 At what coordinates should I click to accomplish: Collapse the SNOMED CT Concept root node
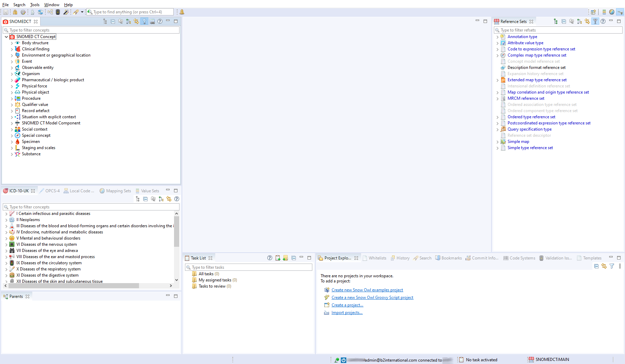[x=6, y=37]
